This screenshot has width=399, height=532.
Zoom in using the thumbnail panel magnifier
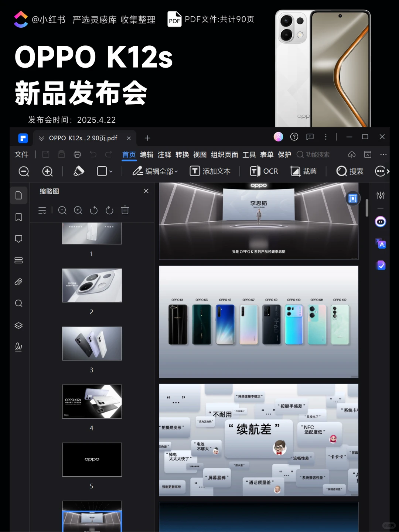pyautogui.click(x=78, y=210)
